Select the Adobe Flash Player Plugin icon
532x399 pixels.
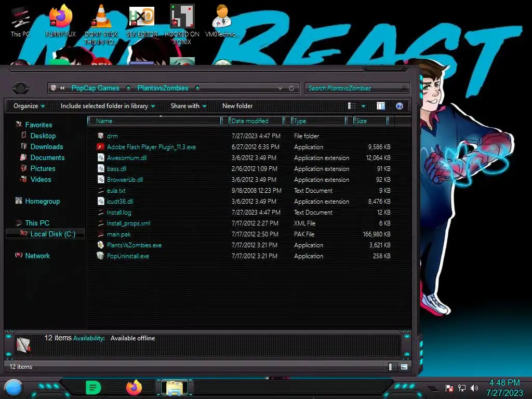[x=100, y=147]
